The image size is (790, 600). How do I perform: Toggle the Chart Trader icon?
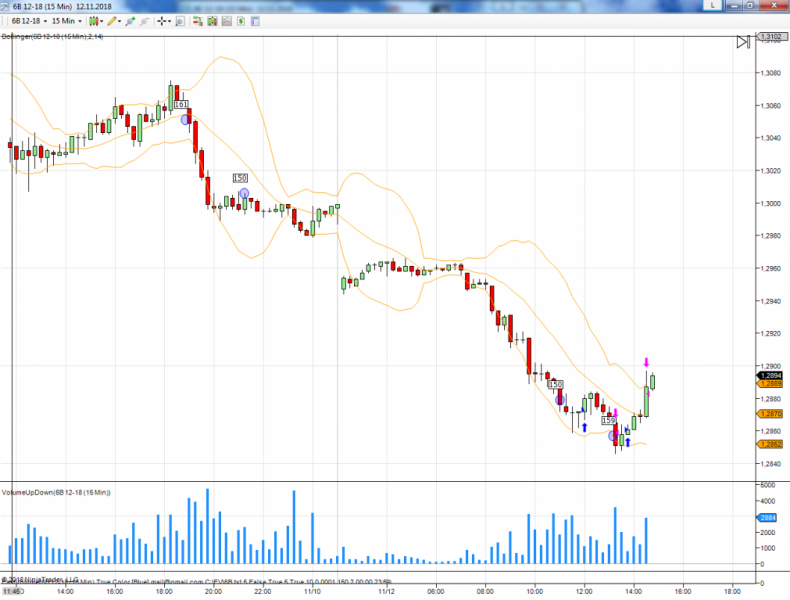pos(198,21)
